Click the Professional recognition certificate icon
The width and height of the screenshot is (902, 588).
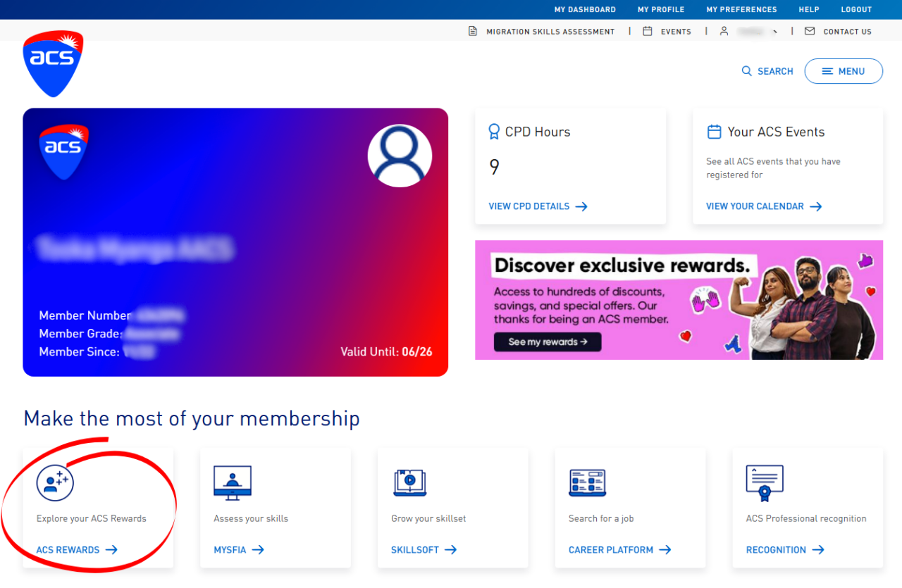[765, 482]
